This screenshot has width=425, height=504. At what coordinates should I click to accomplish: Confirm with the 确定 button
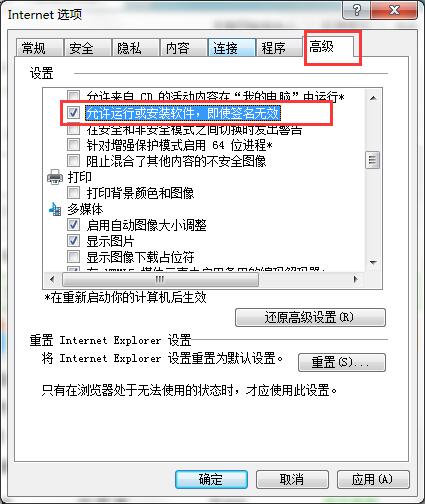tap(211, 480)
